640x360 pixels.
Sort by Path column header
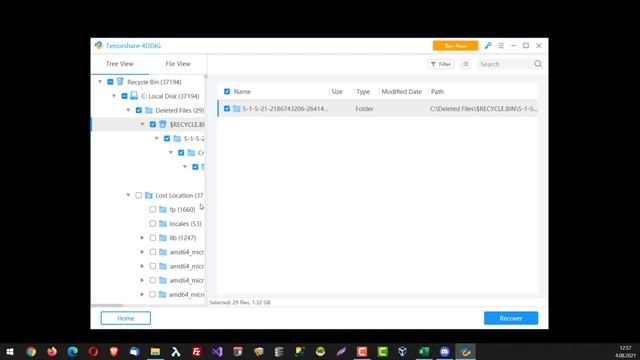pos(437,91)
